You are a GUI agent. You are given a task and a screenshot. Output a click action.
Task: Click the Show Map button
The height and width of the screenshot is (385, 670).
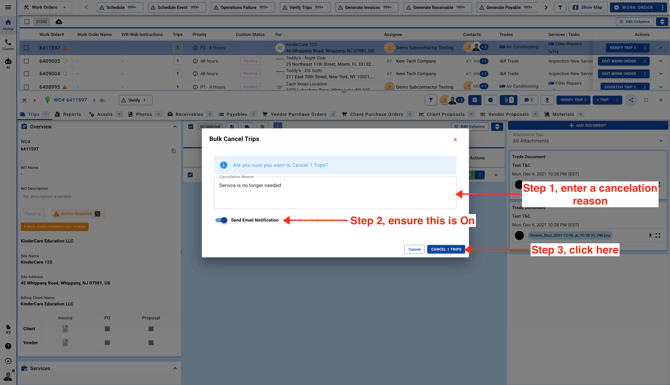click(x=588, y=7)
